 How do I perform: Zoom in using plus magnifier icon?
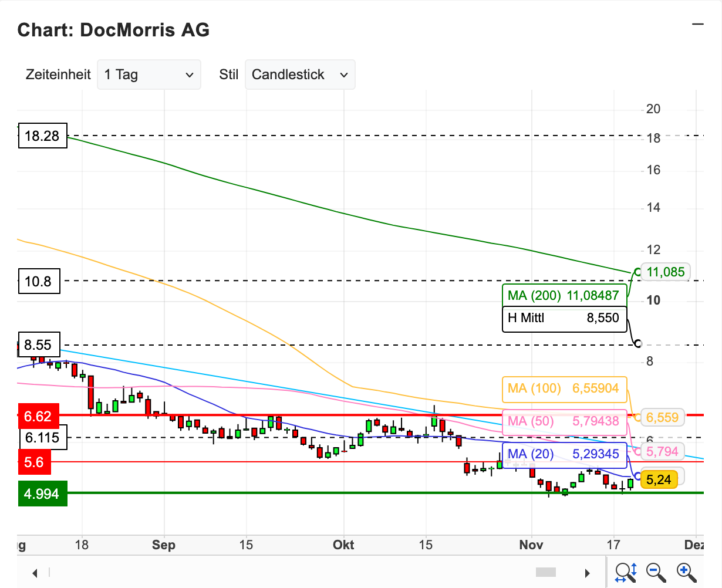click(686, 572)
